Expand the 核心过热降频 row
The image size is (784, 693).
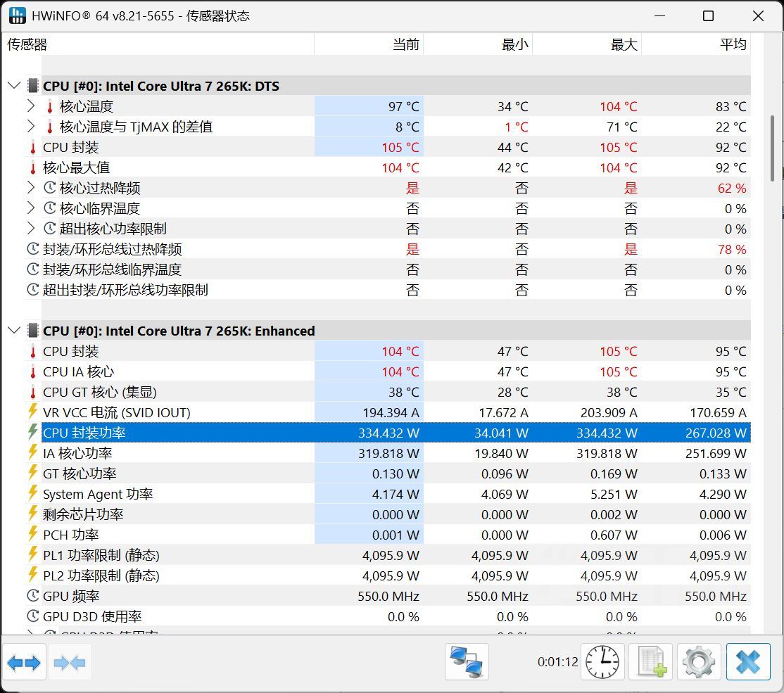[x=31, y=188]
